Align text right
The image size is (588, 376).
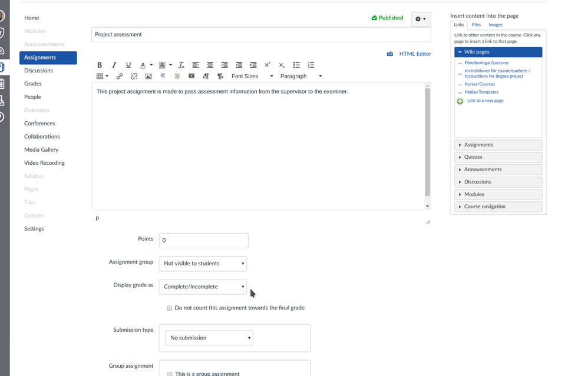[224, 65]
